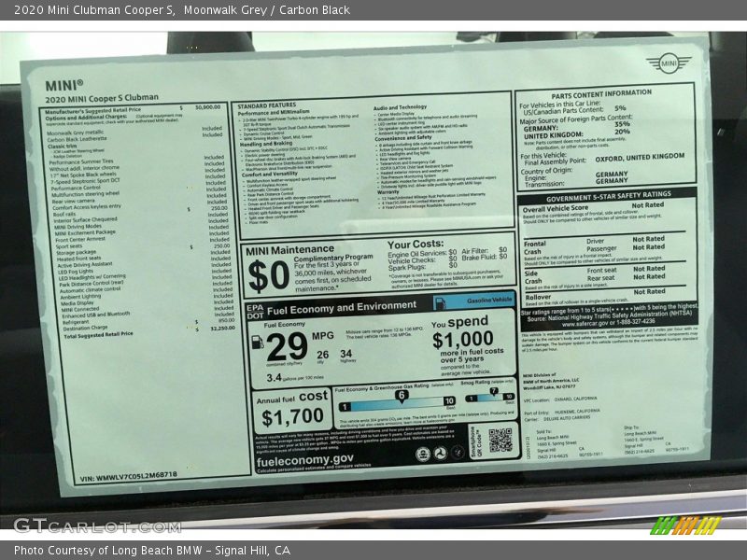Click 'MINI Excitement Package' row
Image resolution: width=747 pixels, height=560 pixels.
tap(85, 232)
